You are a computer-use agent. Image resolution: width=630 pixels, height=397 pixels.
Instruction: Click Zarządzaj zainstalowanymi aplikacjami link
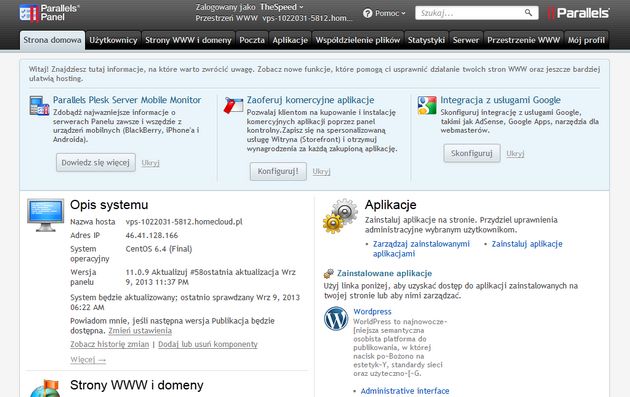[421, 249]
